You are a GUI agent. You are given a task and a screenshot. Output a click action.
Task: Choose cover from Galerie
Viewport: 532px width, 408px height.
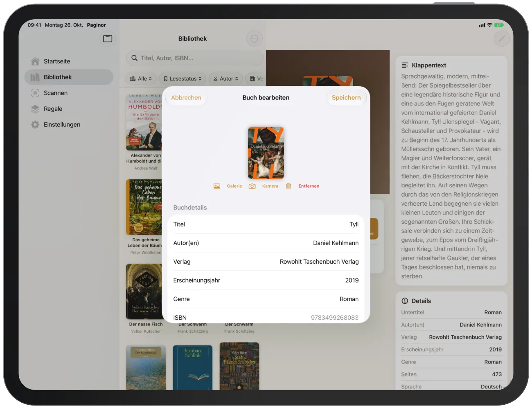click(234, 186)
